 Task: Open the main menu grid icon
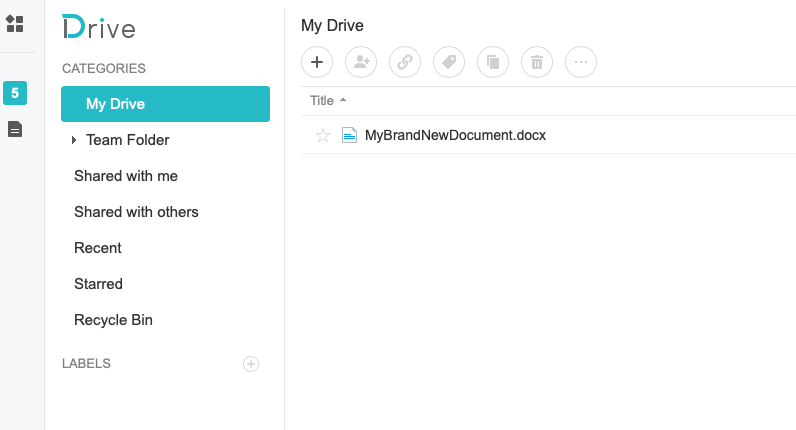(x=15, y=23)
